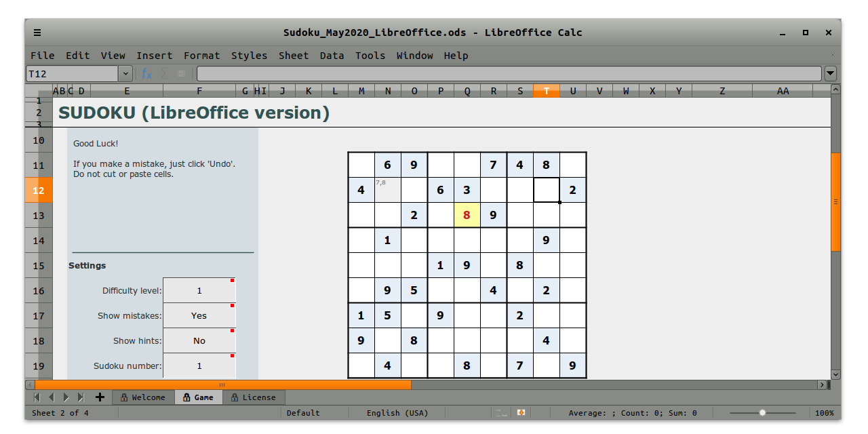Click the vertical scrollbar down arrow

click(835, 374)
